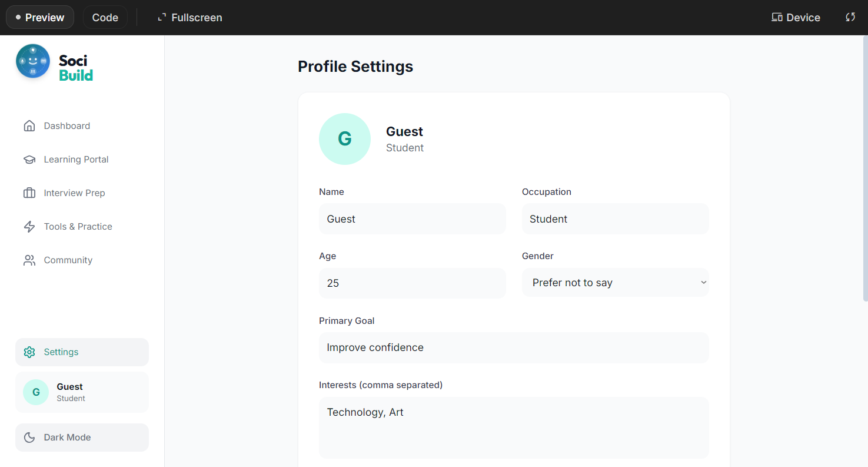Open the Guest profile card in sidebar
868x467 pixels.
(82, 392)
